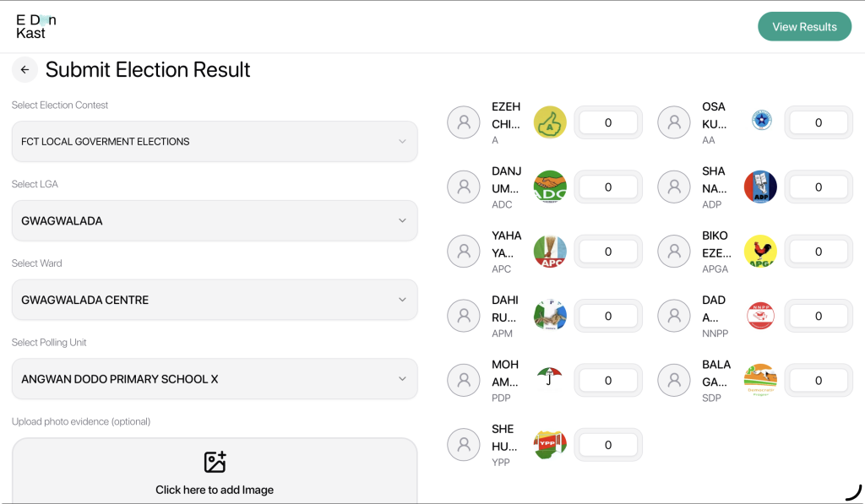Expand the Select Polling Unit dropdown
The image size is (865, 504).
(215, 379)
